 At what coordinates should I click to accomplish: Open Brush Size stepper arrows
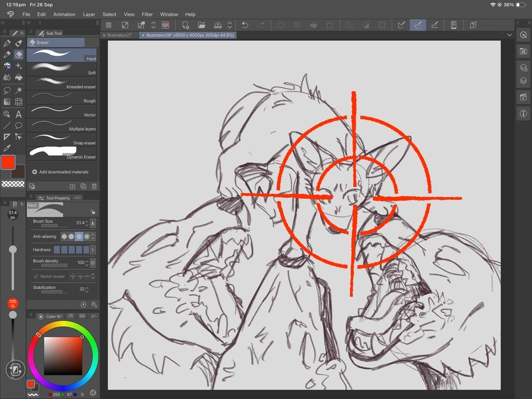(x=87, y=223)
